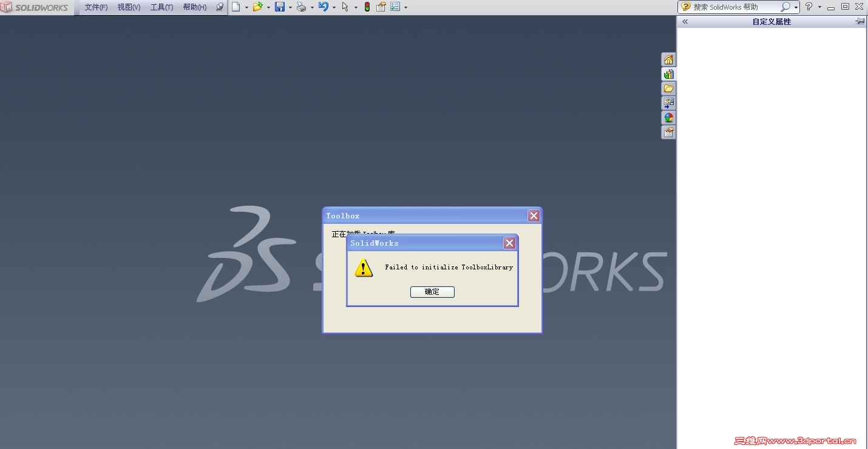Click the Help question mark icon
868x449 pixels.
coord(809,7)
